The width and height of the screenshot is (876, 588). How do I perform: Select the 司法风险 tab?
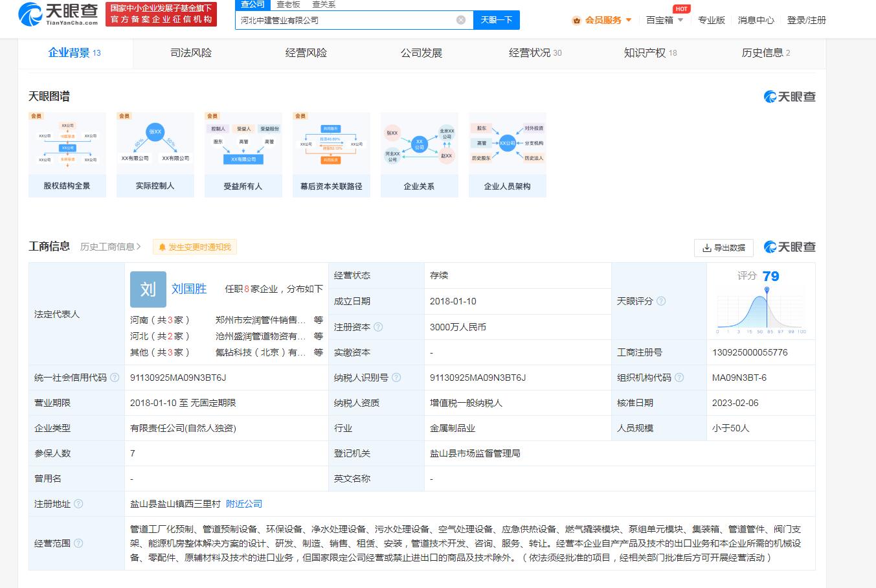tap(191, 53)
